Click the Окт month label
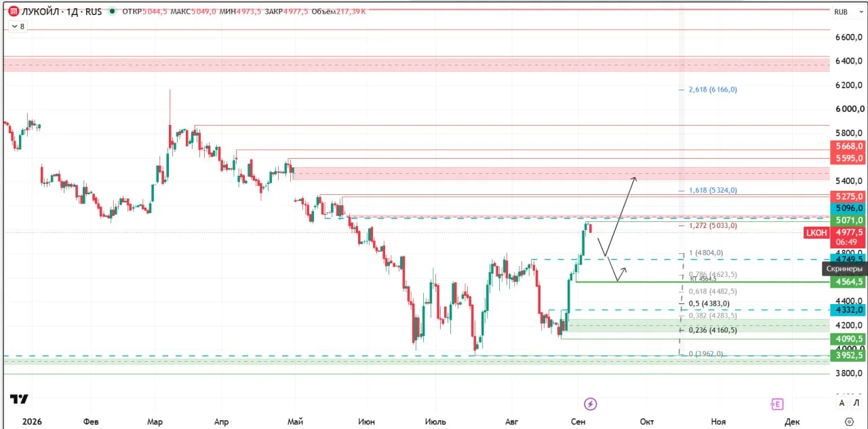 [647, 422]
